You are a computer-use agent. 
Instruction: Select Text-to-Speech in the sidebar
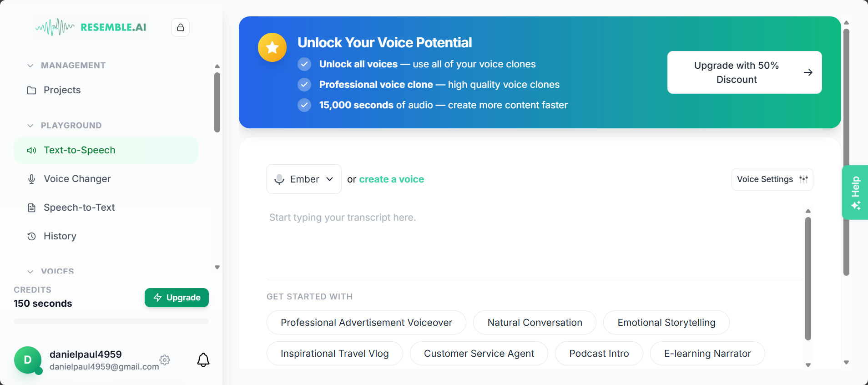79,150
